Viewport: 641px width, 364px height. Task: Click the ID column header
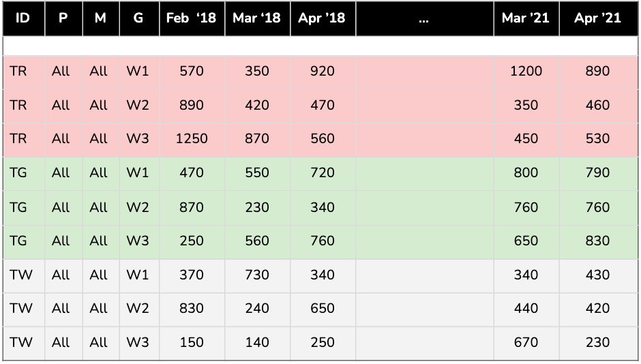pyautogui.click(x=23, y=18)
